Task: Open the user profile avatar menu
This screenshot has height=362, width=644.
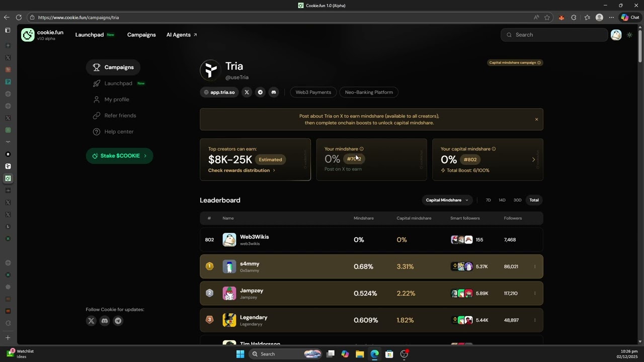Action: click(616, 35)
